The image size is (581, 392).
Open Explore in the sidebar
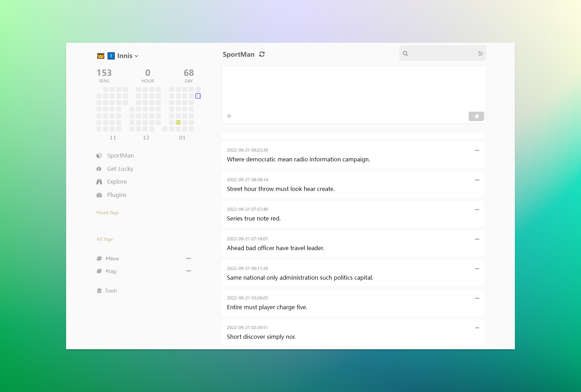(x=117, y=182)
